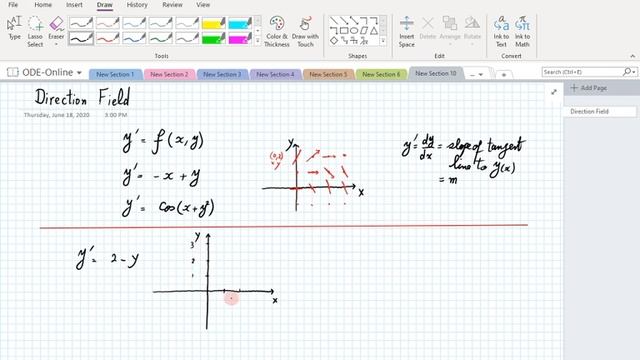Image resolution: width=640 pixels, height=360 pixels.
Task: Collapse the ribbon
Action: coord(633,56)
